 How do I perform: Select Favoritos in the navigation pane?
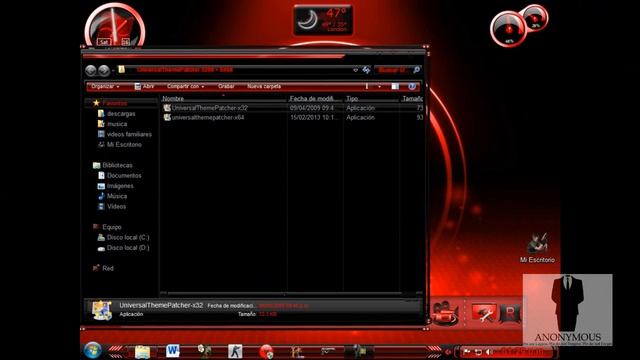pos(115,103)
